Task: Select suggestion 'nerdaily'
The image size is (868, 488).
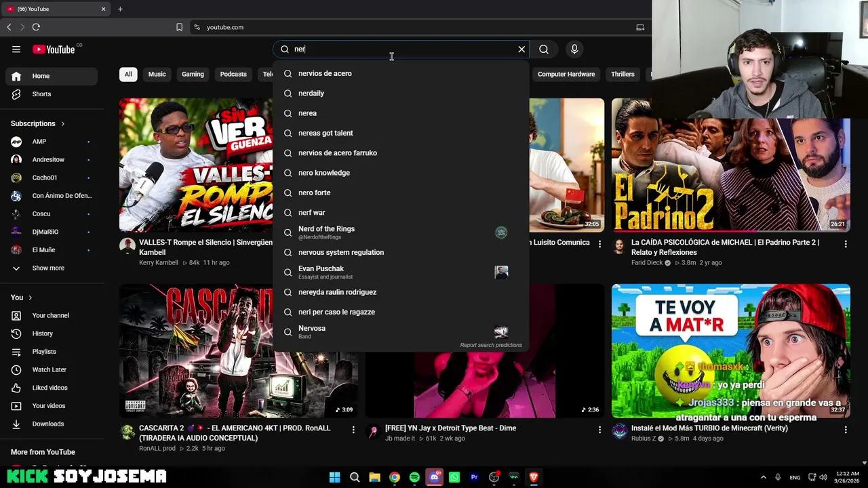Action: tap(401, 93)
